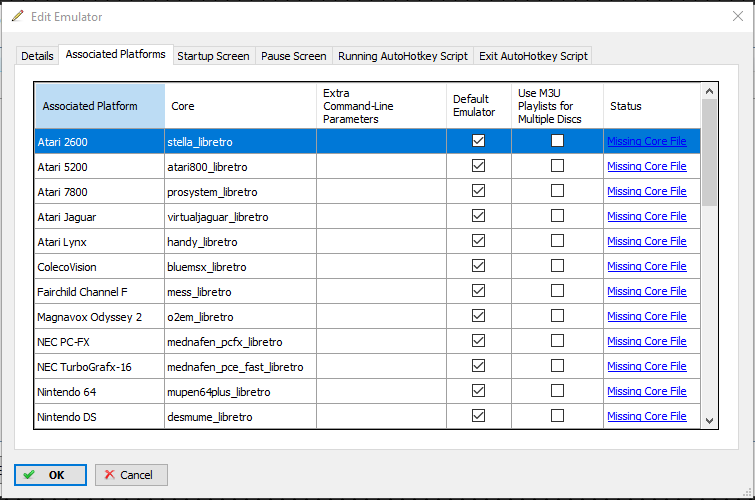The width and height of the screenshot is (755, 500).
Task: Enable M3U playlists for NEC TurboGrafx-16
Action: [x=557, y=366]
